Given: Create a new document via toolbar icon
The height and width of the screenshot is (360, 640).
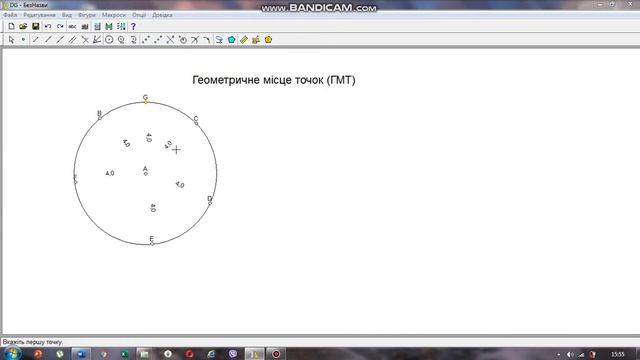Looking at the screenshot, I should point(11,27).
